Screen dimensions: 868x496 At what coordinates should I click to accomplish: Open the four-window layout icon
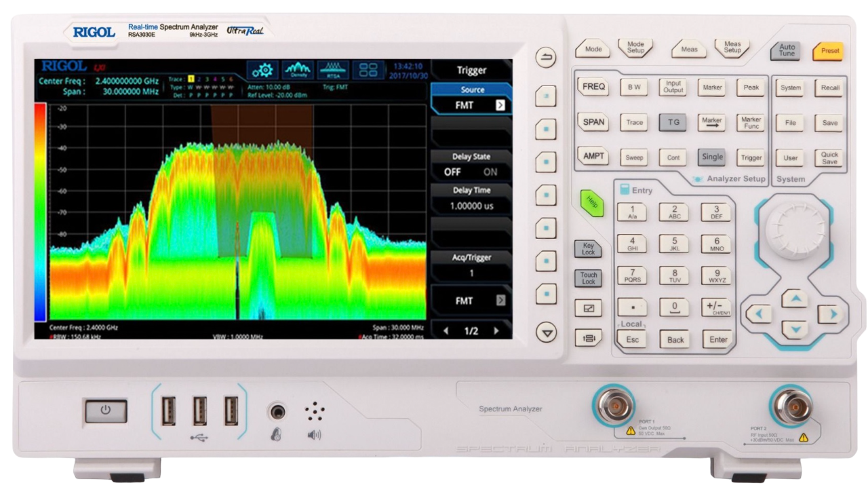pos(368,71)
